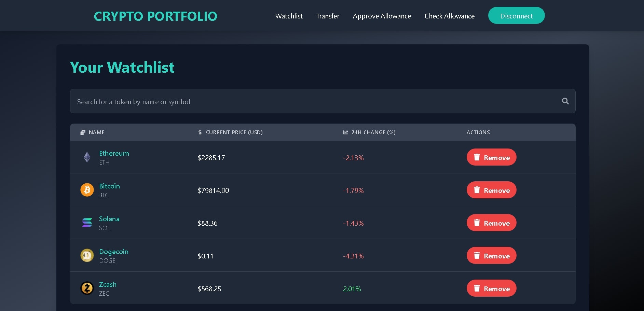Click the Your Watchlist heading
The width and height of the screenshot is (644, 311).
(x=122, y=67)
